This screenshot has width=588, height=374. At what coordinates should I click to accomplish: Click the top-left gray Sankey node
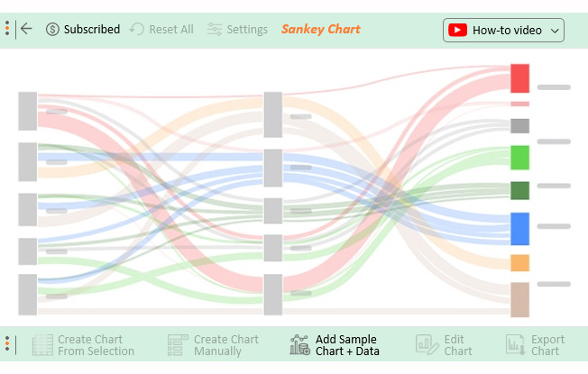coord(28,111)
